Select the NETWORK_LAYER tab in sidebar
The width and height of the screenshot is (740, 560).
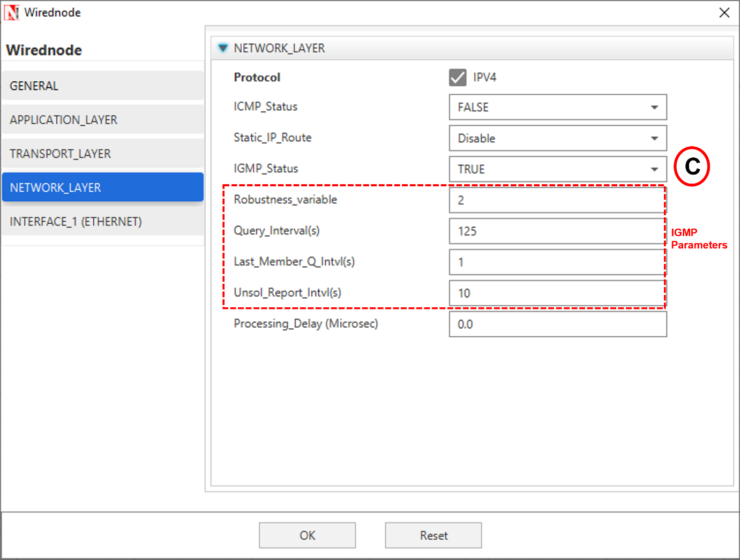(102, 187)
